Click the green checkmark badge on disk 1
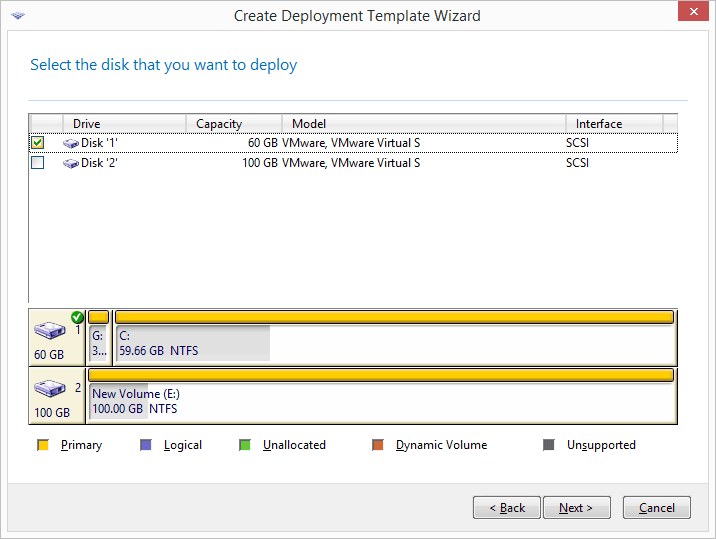Viewport: 716px width, 539px height. click(x=77, y=317)
